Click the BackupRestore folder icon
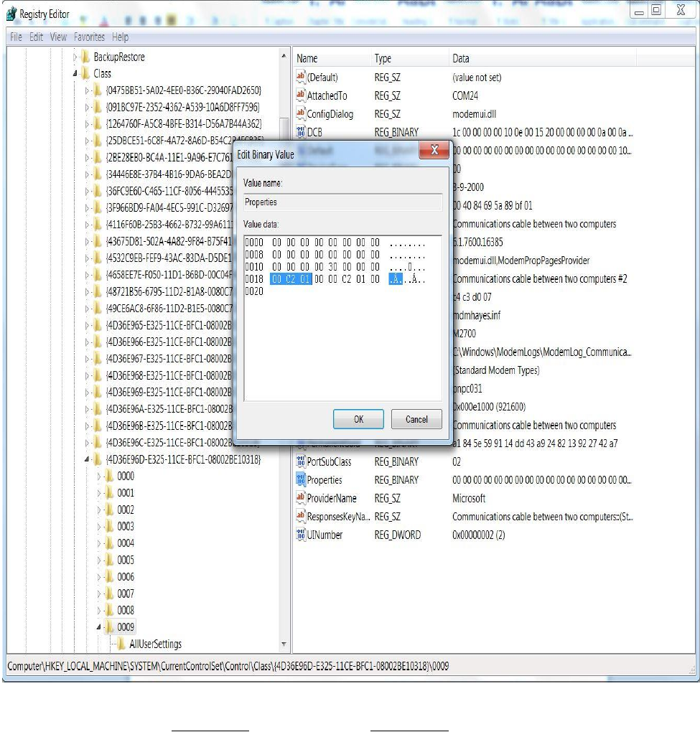700x732 pixels. pos(85,57)
